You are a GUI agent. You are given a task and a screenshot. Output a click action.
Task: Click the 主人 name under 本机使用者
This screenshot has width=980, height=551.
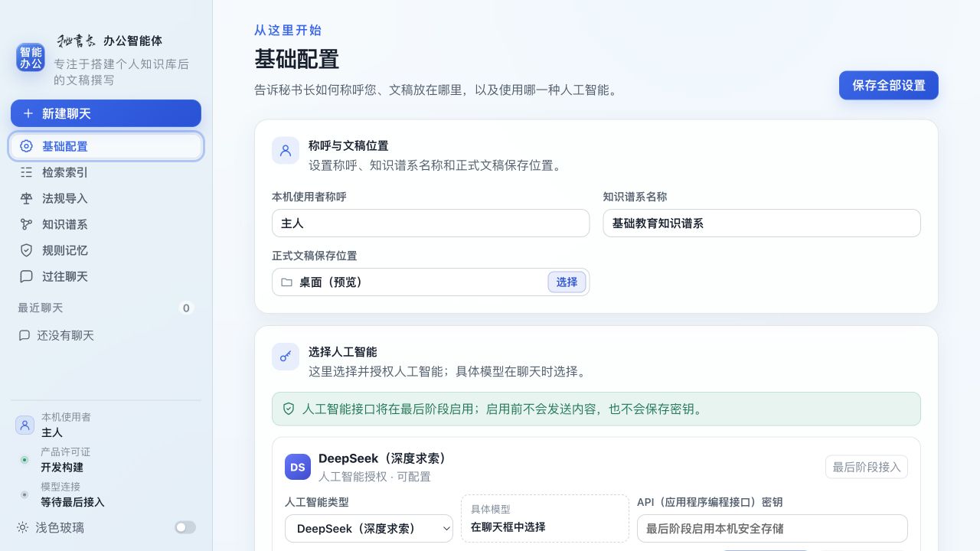click(52, 432)
